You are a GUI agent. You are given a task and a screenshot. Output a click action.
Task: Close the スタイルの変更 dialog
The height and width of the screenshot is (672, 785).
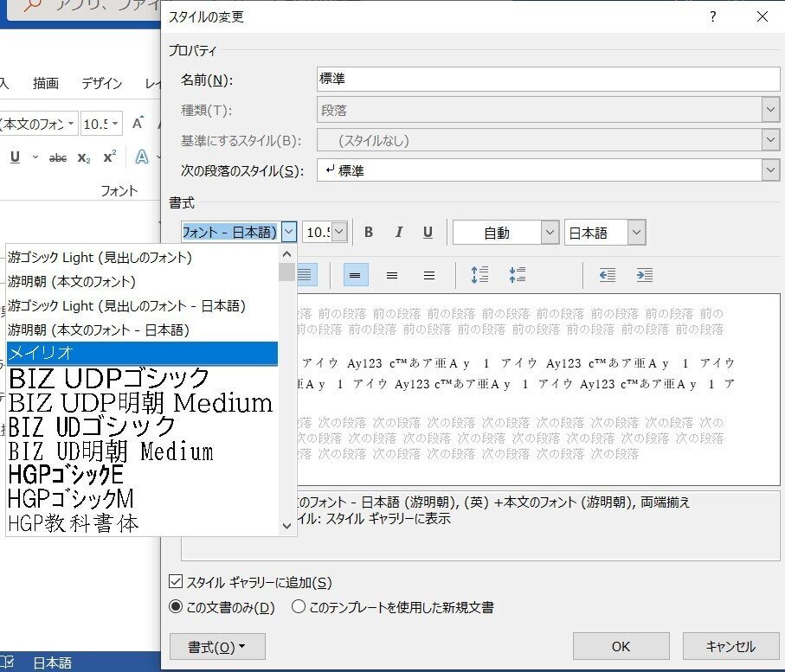pos(762,16)
